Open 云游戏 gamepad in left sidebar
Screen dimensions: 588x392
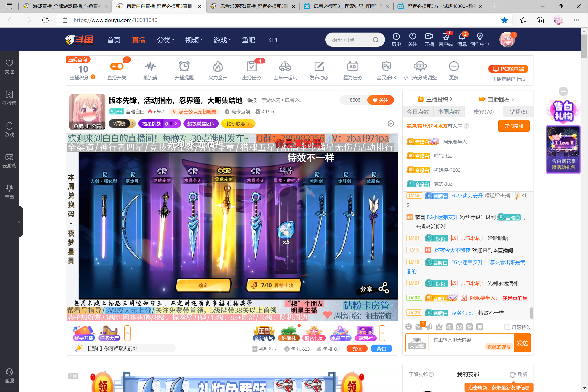click(9, 161)
